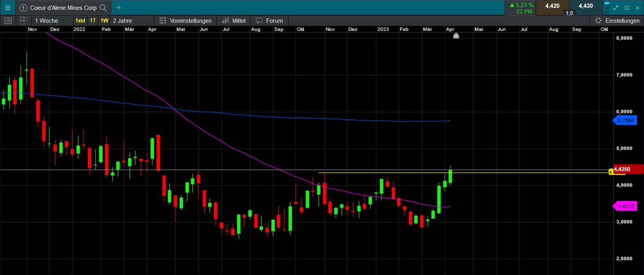Toggle the 1std interval shortcut
Image resolution: width=644 pixels, height=275 pixels.
pos(80,20)
